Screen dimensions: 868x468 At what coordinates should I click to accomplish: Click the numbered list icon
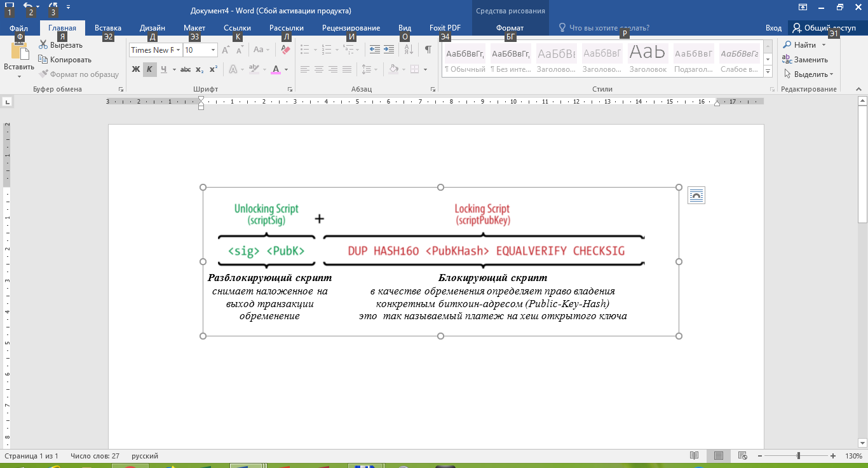[327, 50]
